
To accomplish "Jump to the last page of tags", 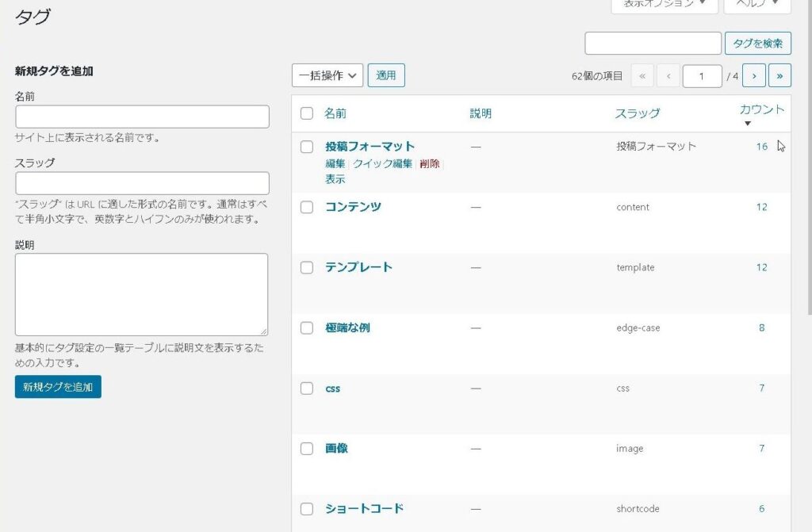I will click(x=779, y=76).
